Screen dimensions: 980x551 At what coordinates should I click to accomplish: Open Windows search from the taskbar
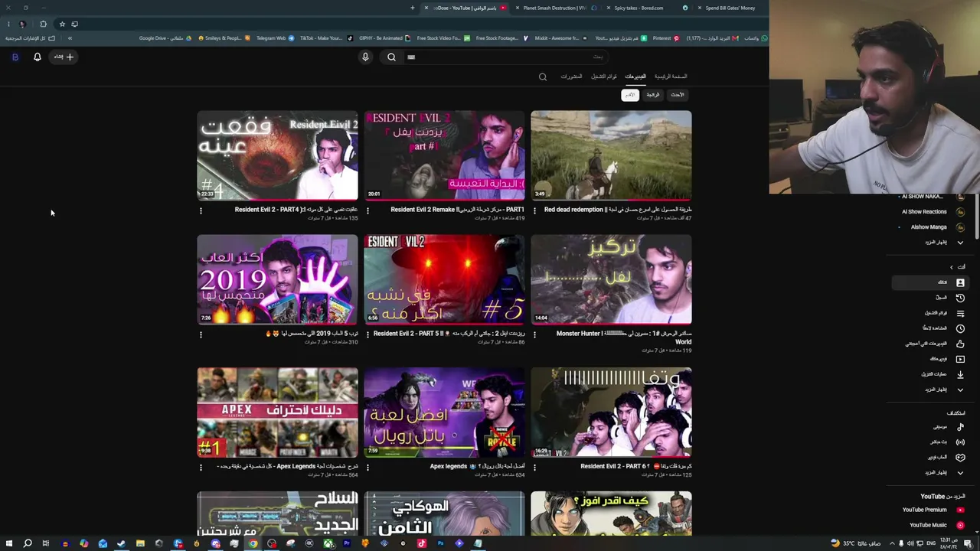tap(27, 543)
